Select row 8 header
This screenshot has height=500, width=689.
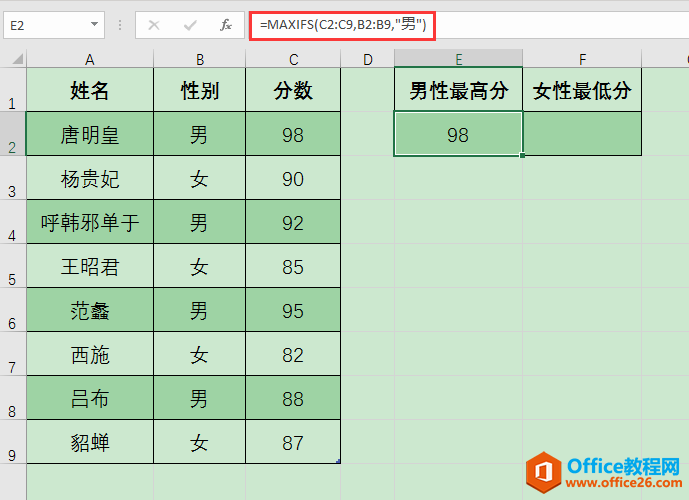13,398
